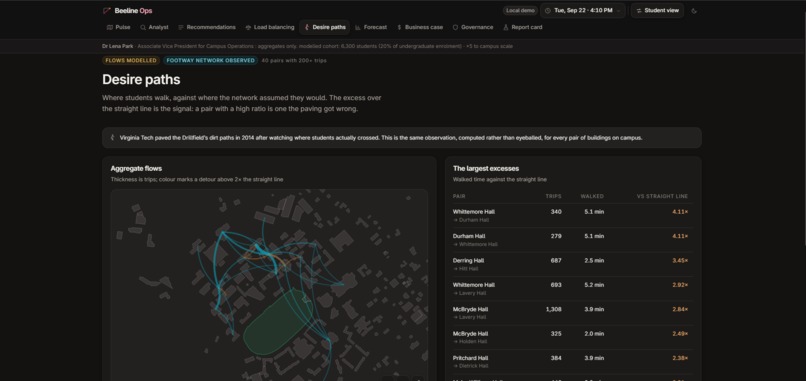806x381 pixels.
Task: Click the 2.92× ratio value
Action: tap(680, 285)
